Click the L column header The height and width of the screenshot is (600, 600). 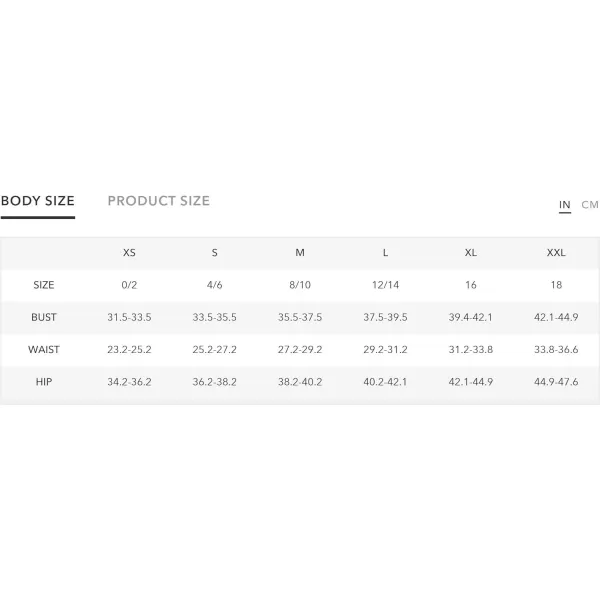[x=385, y=253]
